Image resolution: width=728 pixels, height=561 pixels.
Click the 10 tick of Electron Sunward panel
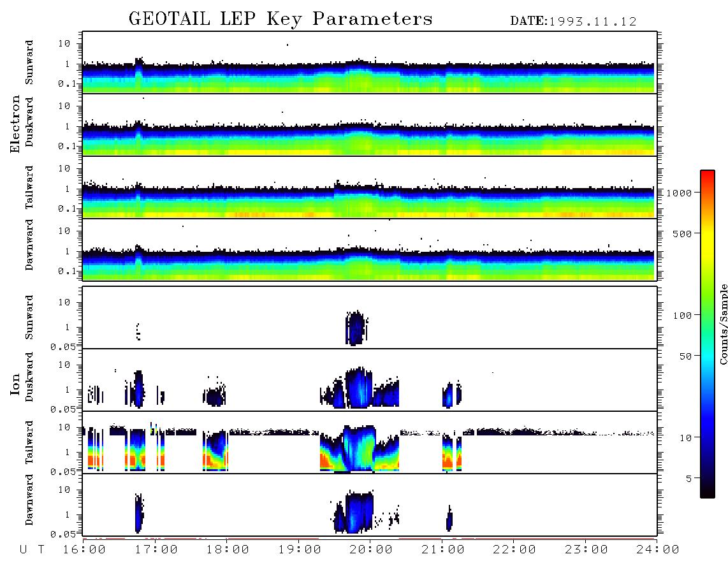click(x=64, y=43)
